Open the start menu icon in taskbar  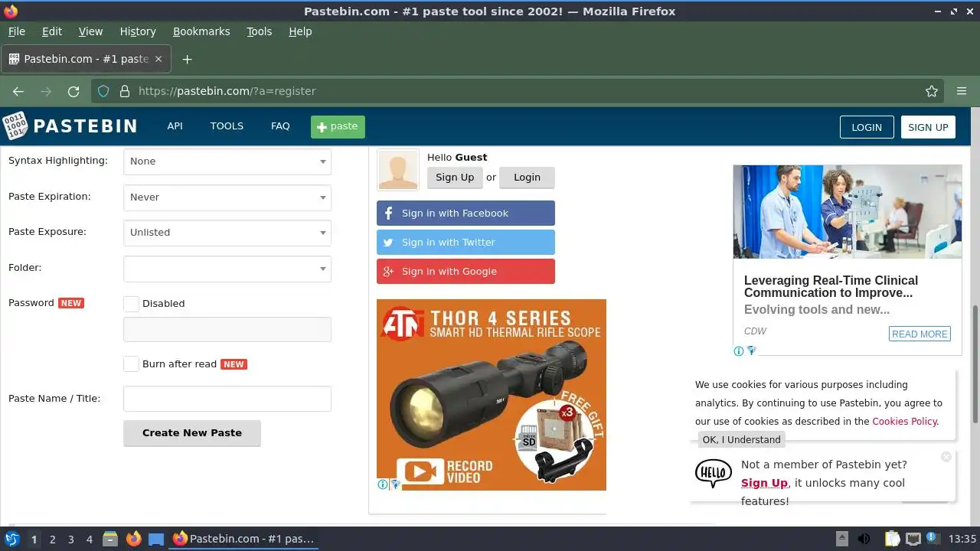(12, 539)
